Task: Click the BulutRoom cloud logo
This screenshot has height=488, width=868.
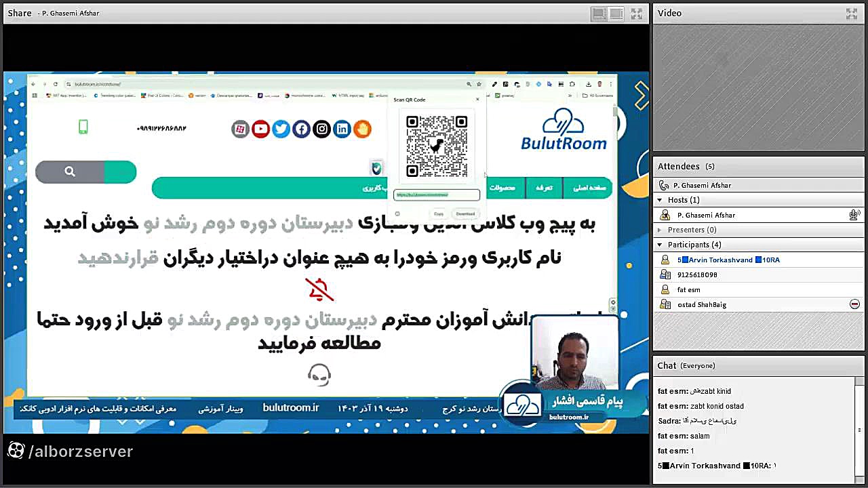Action: tap(564, 129)
